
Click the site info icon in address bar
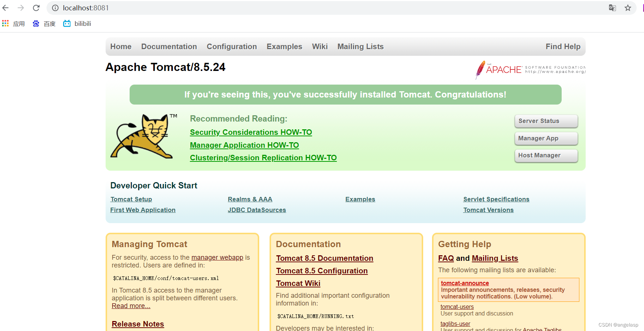coord(55,8)
